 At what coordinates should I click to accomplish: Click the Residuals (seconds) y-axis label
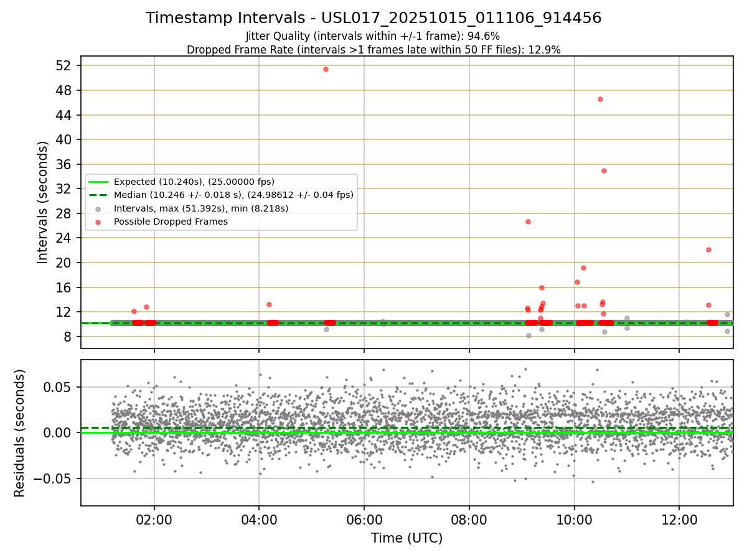click(20, 433)
